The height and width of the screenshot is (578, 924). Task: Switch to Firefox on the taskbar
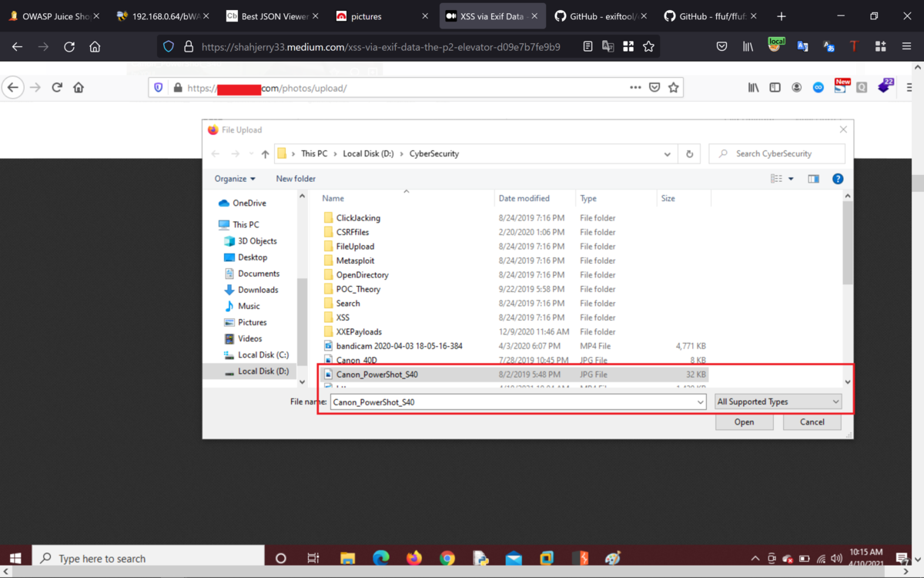(414, 558)
